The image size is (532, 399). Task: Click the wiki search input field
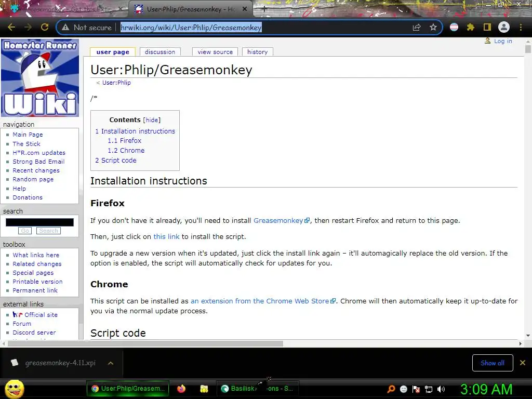(x=39, y=222)
